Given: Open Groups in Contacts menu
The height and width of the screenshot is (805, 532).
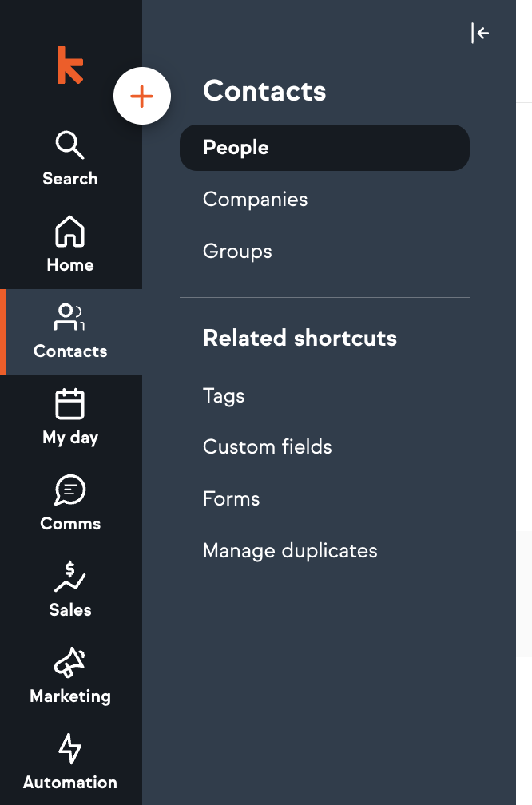Looking at the screenshot, I should tap(237, 251).
